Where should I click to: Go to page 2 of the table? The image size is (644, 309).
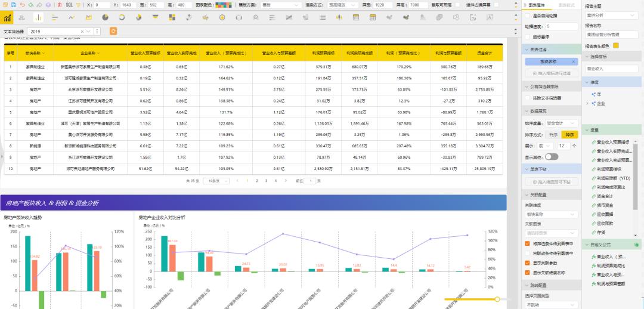click(x=257, y=181)
